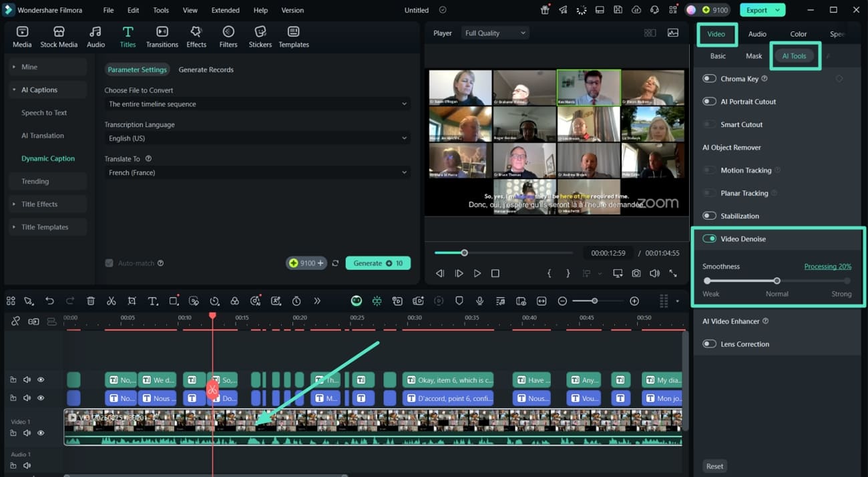
Task: Click zoom-in plus icon on timeline
Action: [634, 301]
